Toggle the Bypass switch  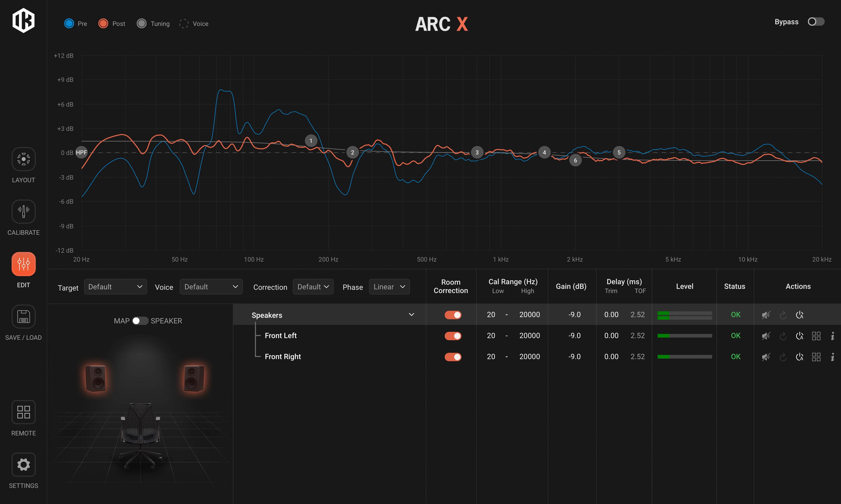(x=816, y=22)
